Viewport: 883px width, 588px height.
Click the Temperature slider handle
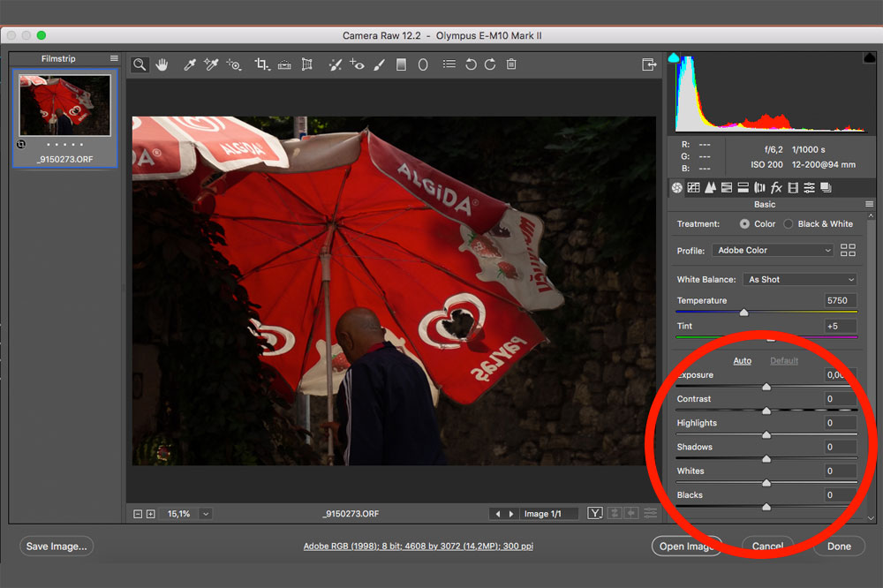tap(743, 312)
